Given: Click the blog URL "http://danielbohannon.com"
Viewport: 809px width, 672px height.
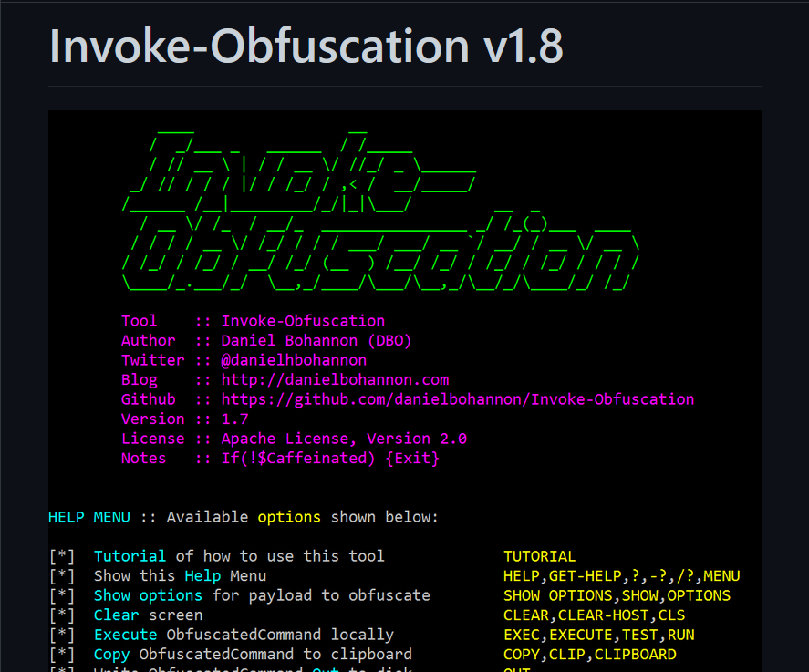Looking at the screenshot, I should pos(335,380).
